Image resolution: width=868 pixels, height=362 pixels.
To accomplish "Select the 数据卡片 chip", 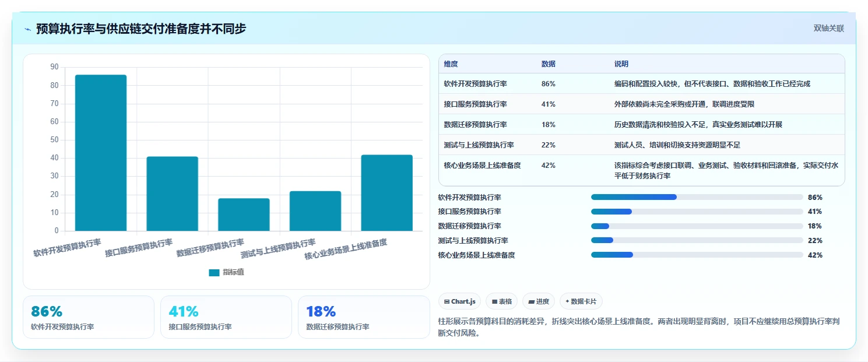I will (581, 301).
